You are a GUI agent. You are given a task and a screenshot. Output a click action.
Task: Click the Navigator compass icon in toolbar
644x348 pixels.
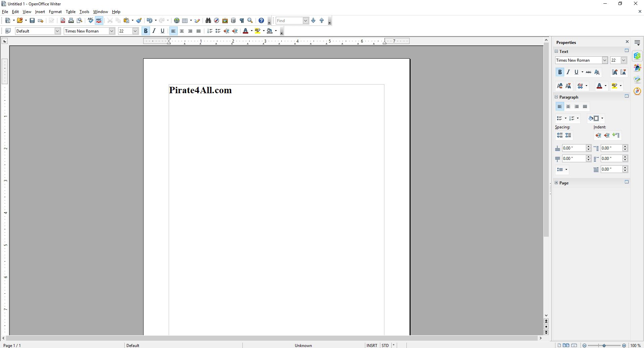(217, 21)
